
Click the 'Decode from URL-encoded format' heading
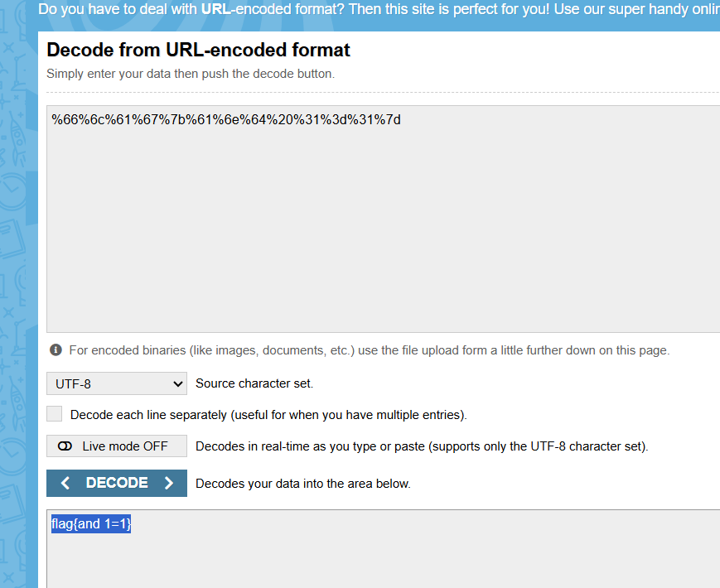point(198,50)
